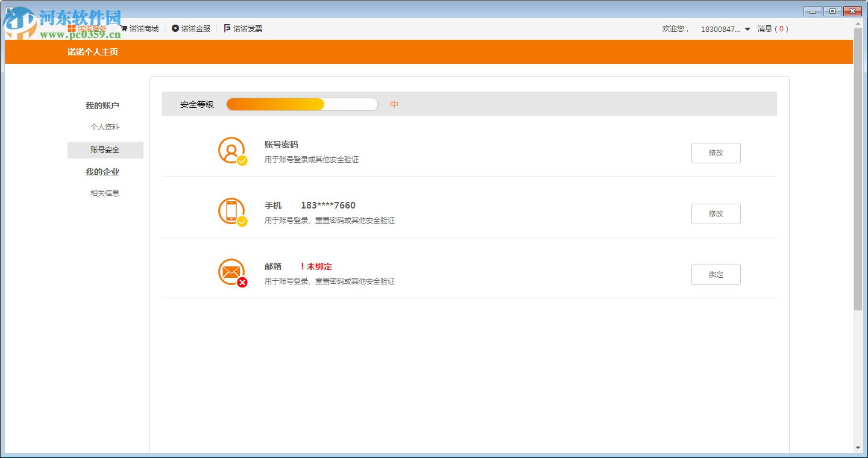Image resolution: width=868 pixels, height=458 pixels.
Task: Select 相关信息 in the sidebar
Action: (x=104, y=192)
